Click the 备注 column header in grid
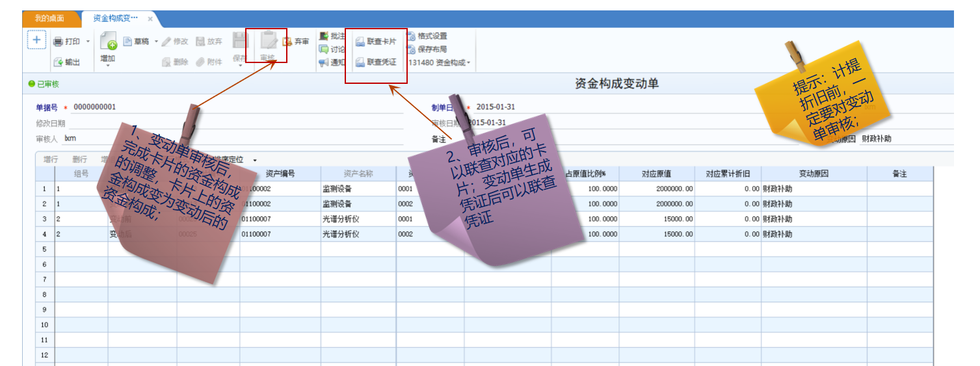This screenshot has width=980, height=366. 900,174
